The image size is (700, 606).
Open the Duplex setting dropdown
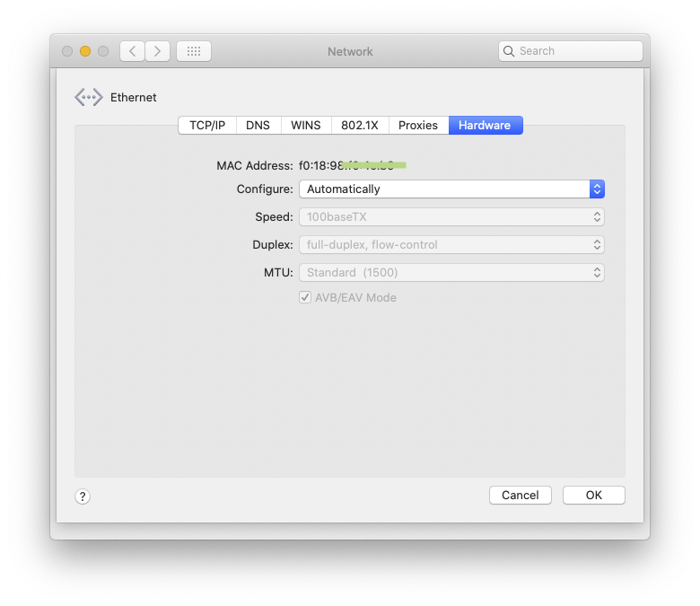pyautogui.click(x=451, y=244)
